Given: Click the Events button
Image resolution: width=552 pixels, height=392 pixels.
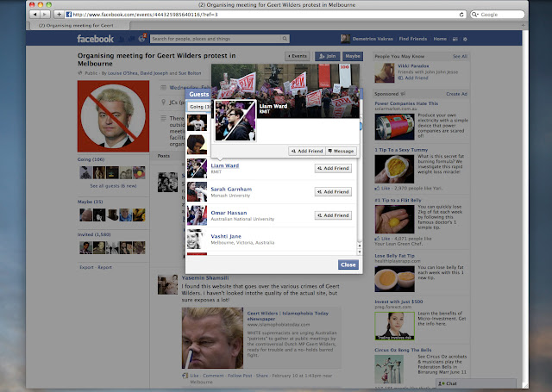Looking at the screenshot, I should [298, 56].
